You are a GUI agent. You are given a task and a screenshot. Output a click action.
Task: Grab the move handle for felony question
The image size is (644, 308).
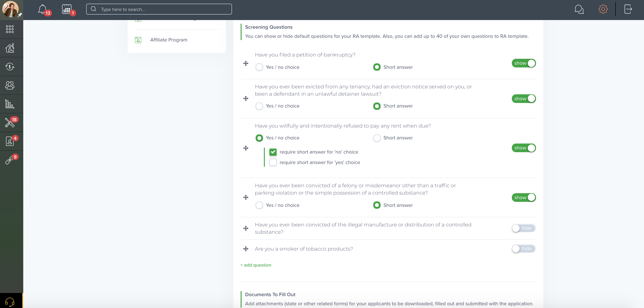[x=246, y=197]
